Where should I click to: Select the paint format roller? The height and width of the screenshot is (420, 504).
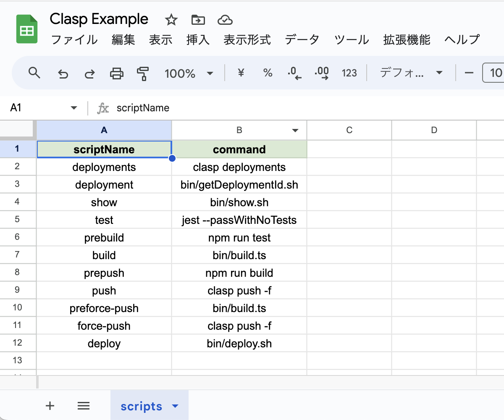tap(143, 73)
